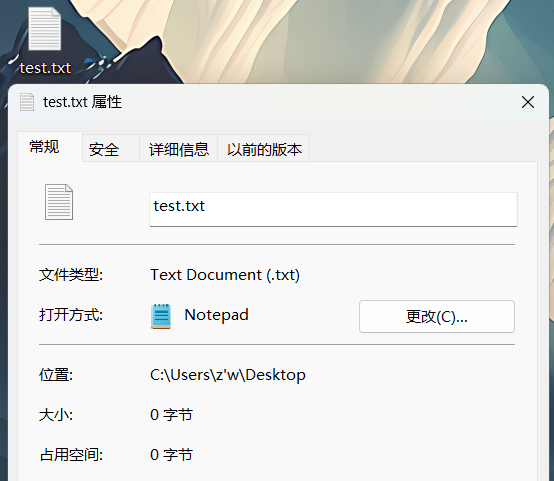Click the 大小 label
The height and width of the screenshot is (481, 554).
pos(56,415)
